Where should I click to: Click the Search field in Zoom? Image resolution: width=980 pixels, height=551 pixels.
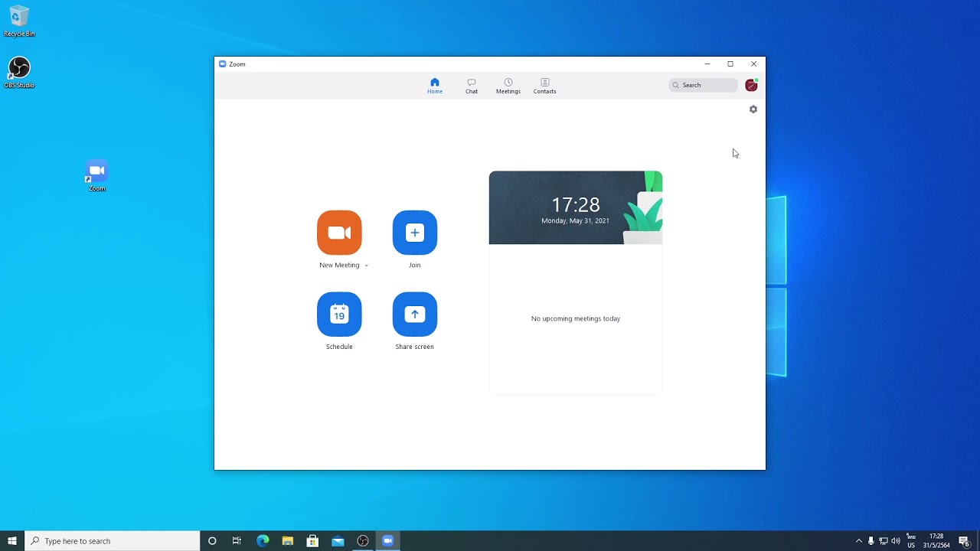pos(703,85)
